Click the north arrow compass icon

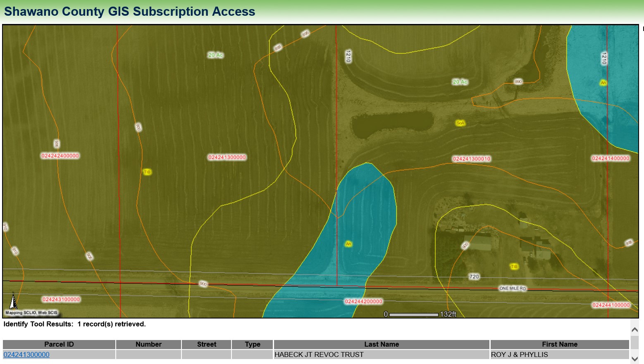click(13, 301)
